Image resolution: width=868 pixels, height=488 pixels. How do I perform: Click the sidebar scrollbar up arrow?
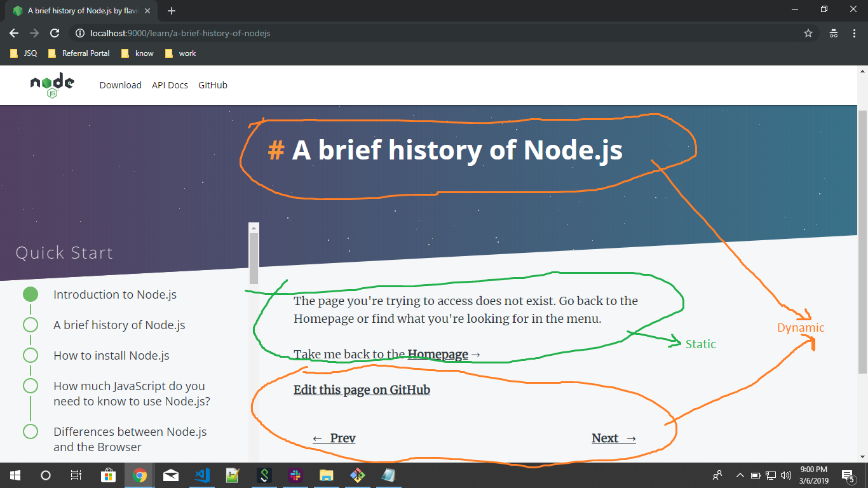coord(254,227)
